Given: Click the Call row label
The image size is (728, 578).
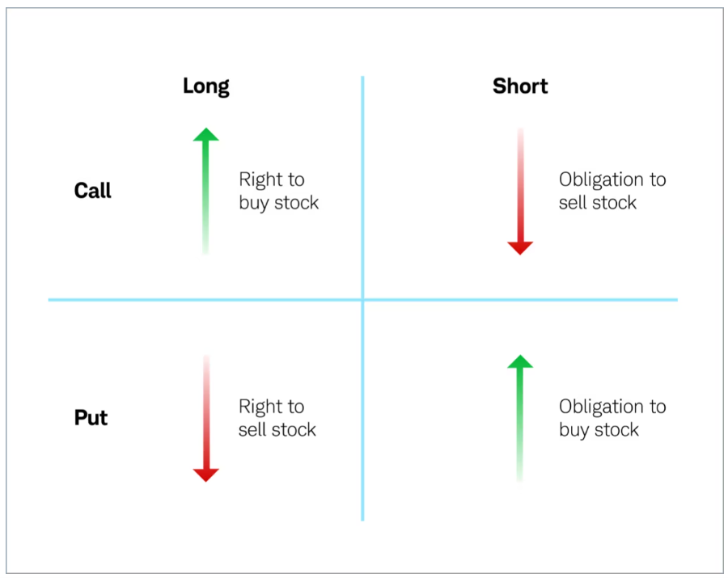Looking at the screenshot, I should click(x=93, y=191).
